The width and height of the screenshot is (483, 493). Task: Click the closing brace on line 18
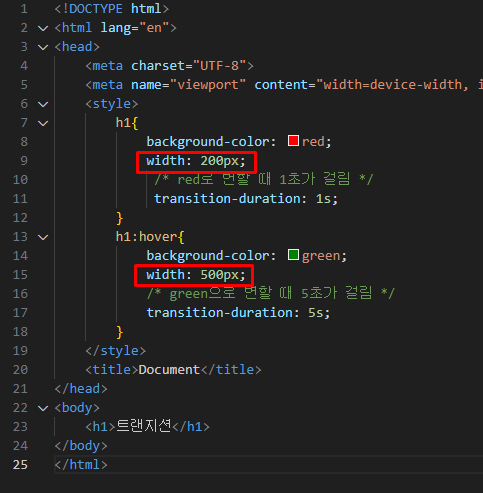(120, 332)
